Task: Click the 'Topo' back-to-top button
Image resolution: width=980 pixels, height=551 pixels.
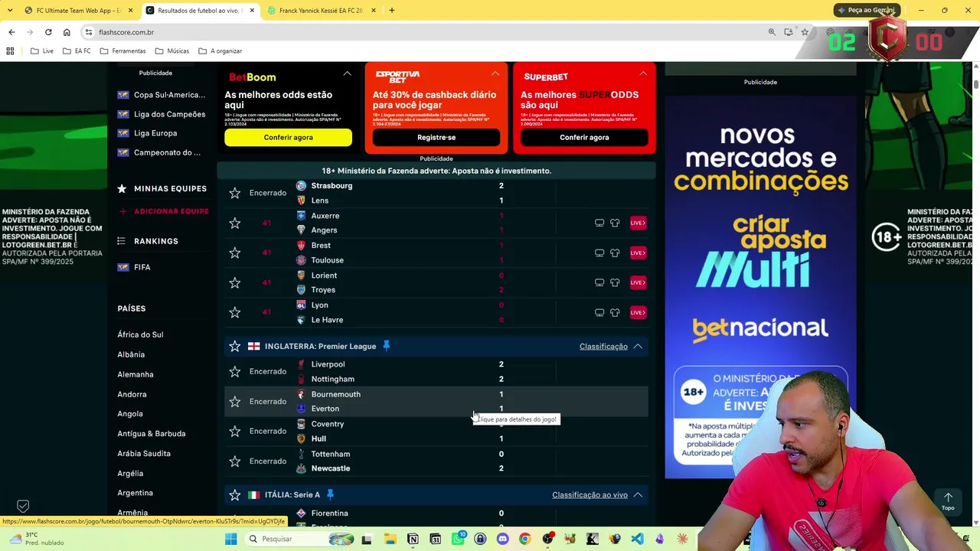Action: pos(948,500)
